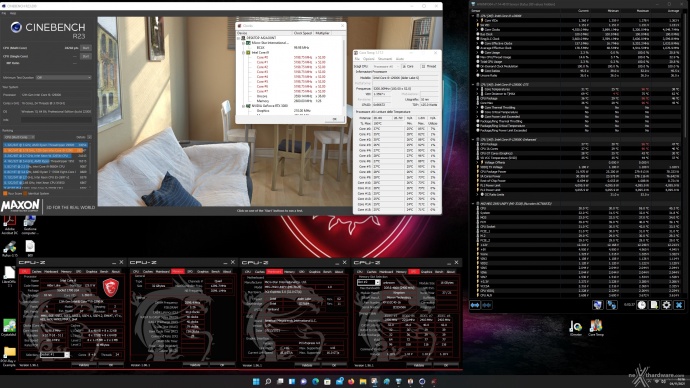690x388 pixels.
Task: Expand Core Usage row in HWiNFO
Action: pos(477,52)
